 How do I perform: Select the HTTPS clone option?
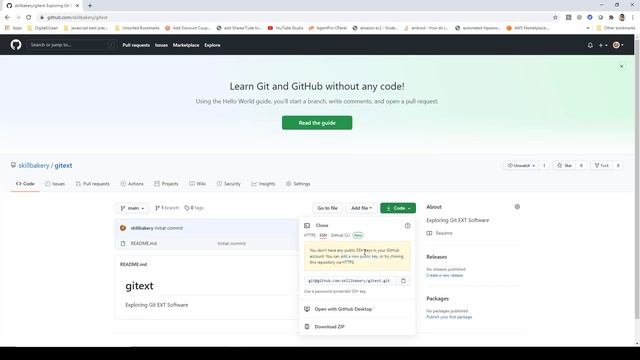click(310, 235)
